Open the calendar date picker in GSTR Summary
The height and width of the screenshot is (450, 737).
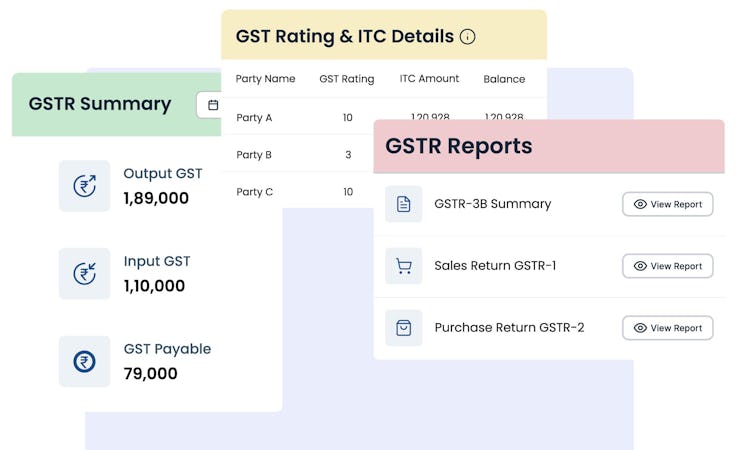212,104
